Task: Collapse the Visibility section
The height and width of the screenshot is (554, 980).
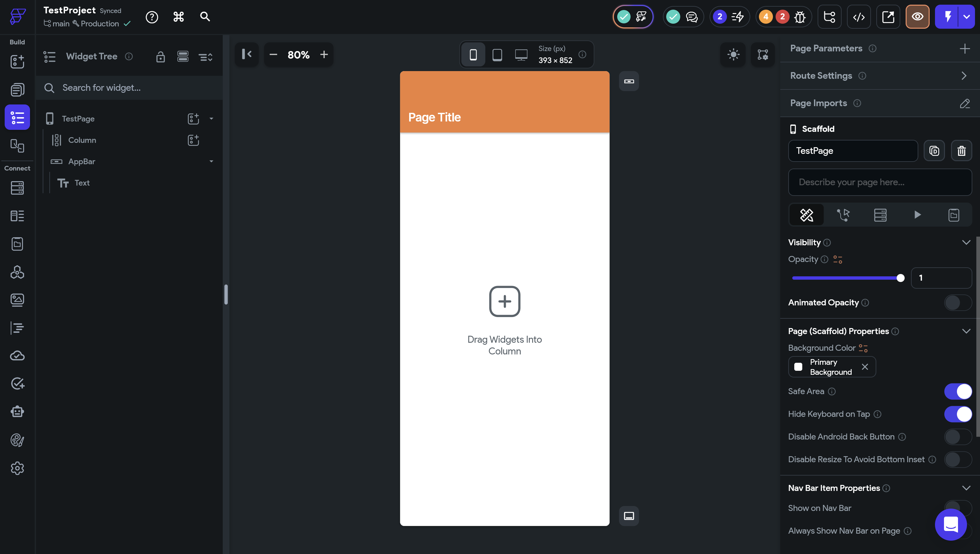Action: pos(966,243)
